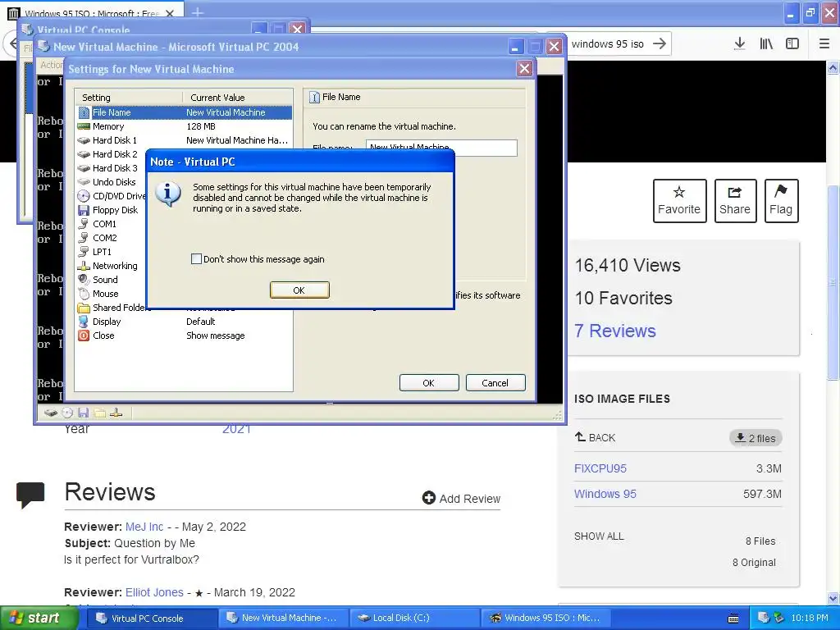Select the Close setting icon
The width and height of the screenshot is (840, 630).
click(x=84, y=336)
